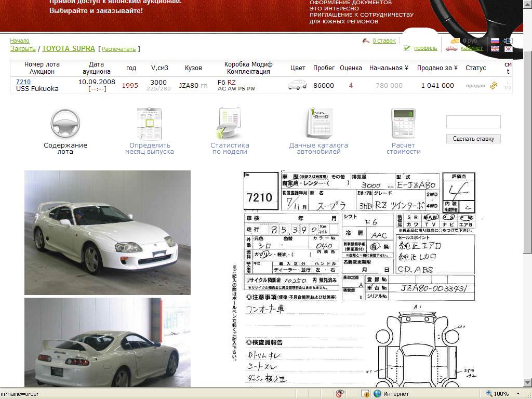The width and height of the screenshot is (532, 399).
Task: Open the TOYOTA SUPRA breadcrumb link
Action: point(69,49)
